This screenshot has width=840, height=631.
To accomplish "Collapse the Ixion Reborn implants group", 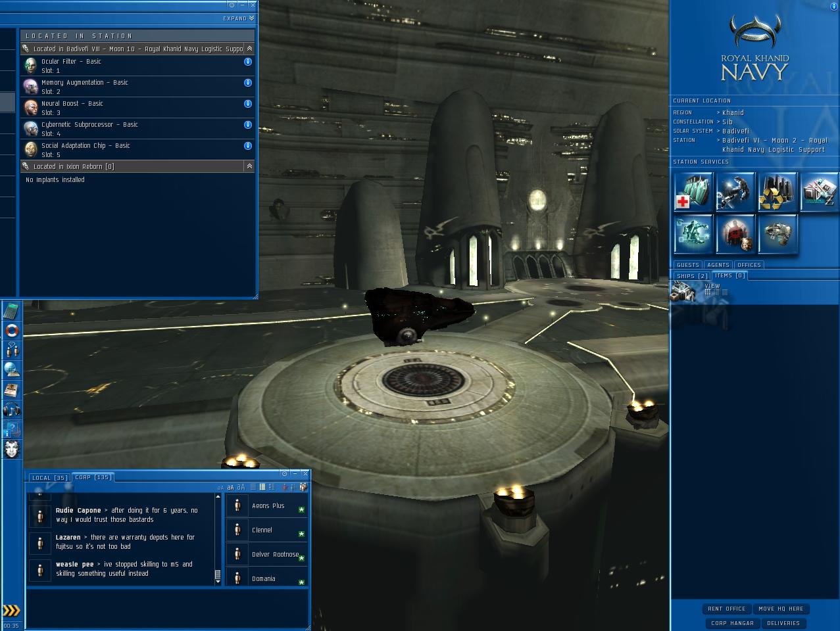I will (249, 166).
